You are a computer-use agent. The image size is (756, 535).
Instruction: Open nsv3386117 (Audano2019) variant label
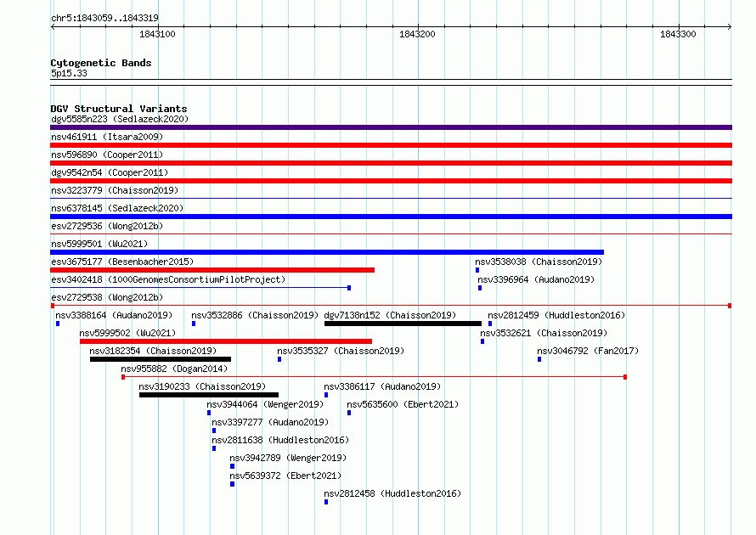[x=382, y=386]
